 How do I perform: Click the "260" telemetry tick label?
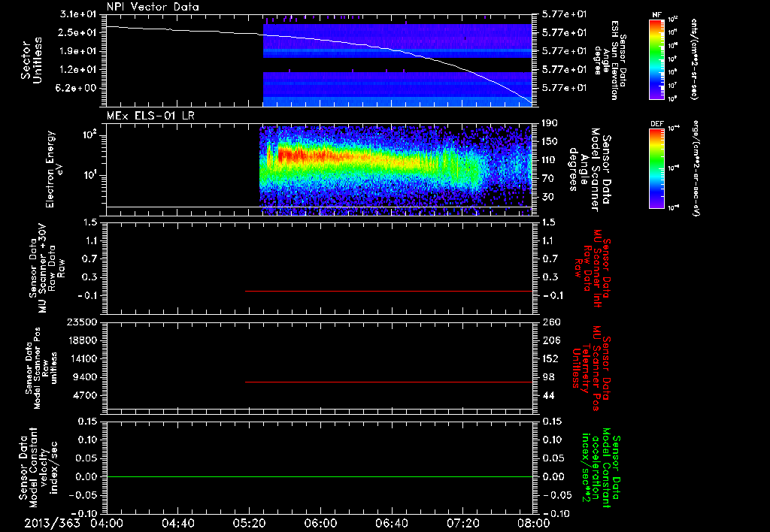pos(550,322)
